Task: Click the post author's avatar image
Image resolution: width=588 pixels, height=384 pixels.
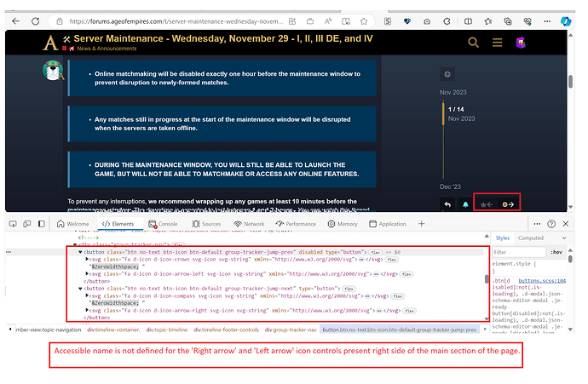Action: click(53, 70)
